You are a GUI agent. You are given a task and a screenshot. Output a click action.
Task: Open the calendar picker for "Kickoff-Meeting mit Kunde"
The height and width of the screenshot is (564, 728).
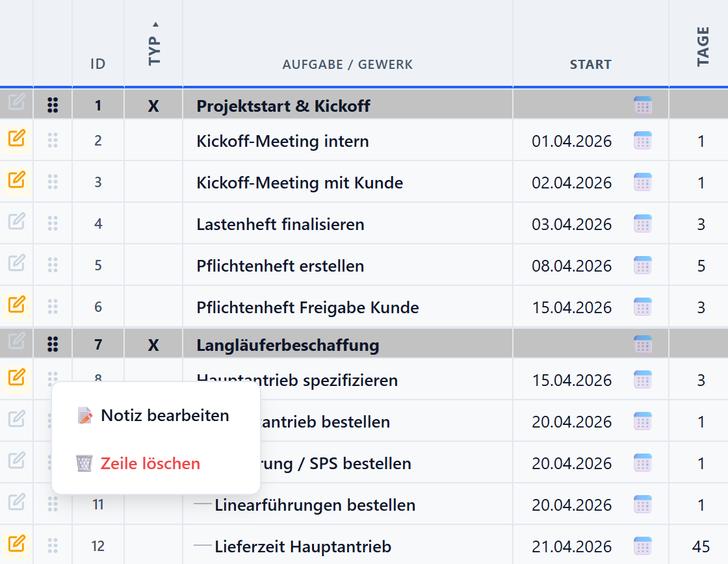pyautogui.click(x=642, y=182)
